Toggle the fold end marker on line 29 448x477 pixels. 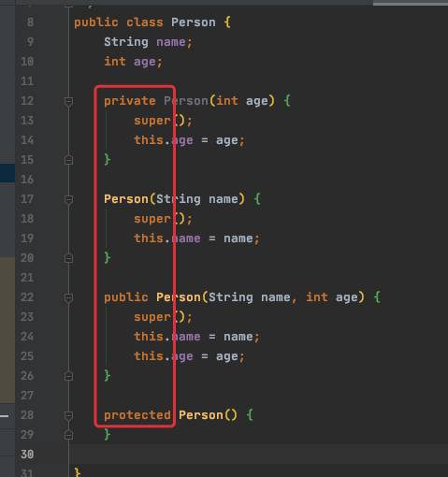(x=68, y=435)
